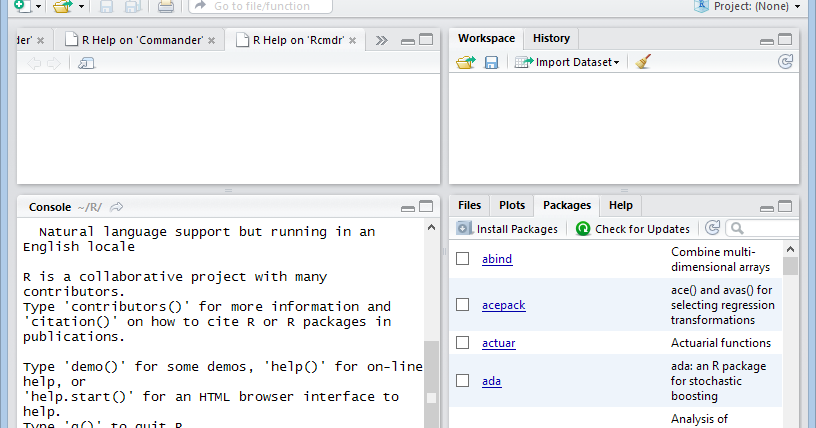816x428 pixels.
Task: Show hidden source tabs with the double chevron
Action: (x=381, y=41)
